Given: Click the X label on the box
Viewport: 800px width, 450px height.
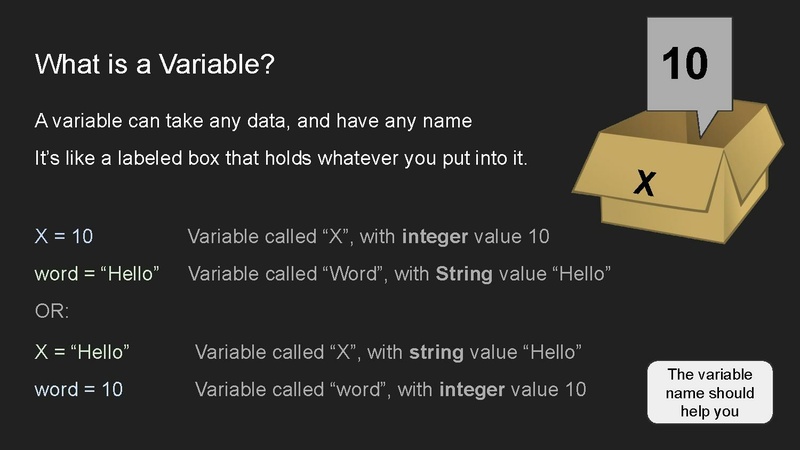Looking at the screenshot, I should click(x=645, y=183).
